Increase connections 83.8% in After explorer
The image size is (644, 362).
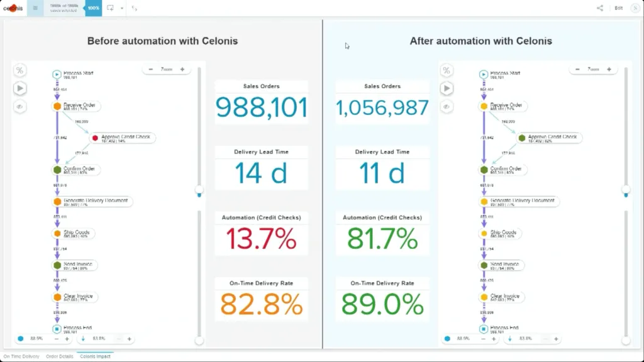556,339
